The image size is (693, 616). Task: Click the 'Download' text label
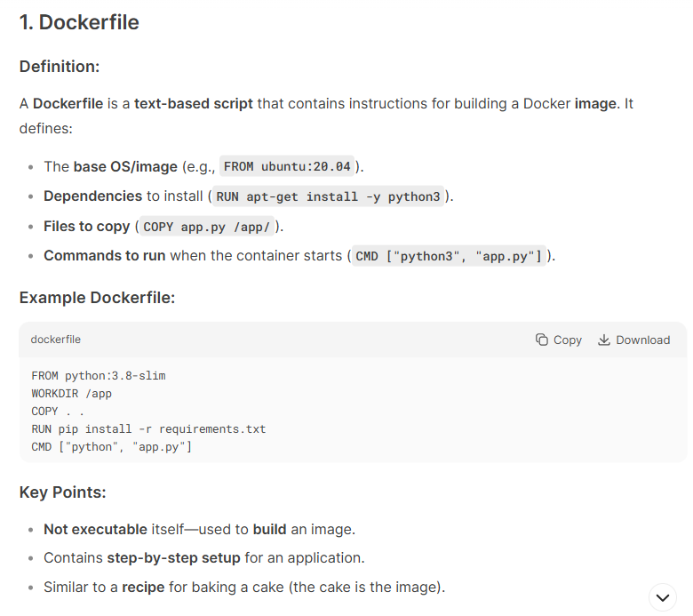(x=642, y=340)
